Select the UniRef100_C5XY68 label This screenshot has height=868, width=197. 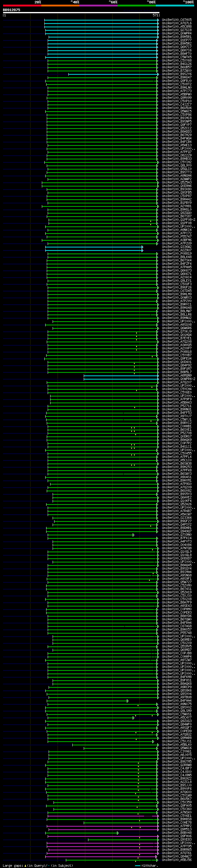[177, 60]
